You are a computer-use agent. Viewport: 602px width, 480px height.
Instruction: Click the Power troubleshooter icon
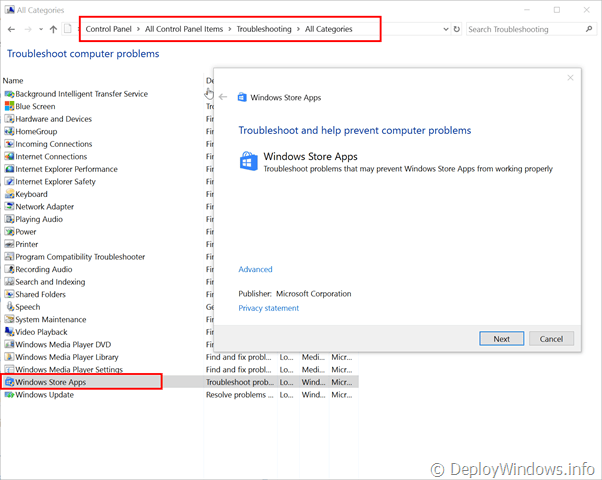pos(9,231)
